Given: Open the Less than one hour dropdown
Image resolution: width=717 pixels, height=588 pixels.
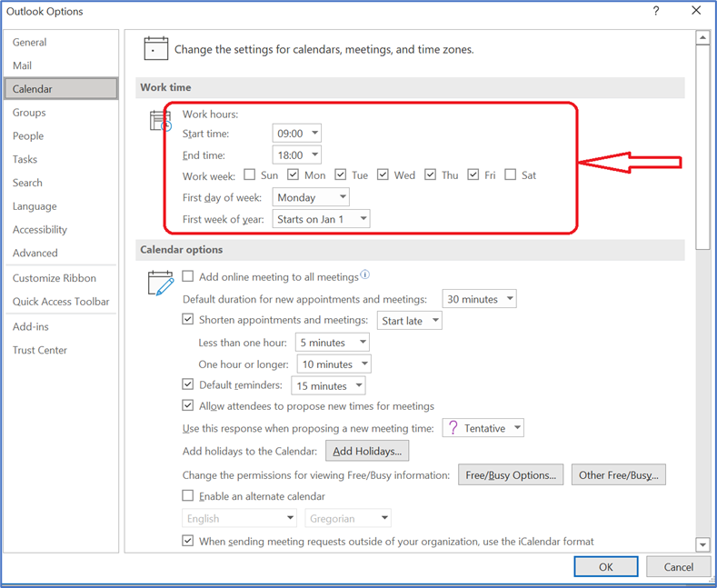Looking at the screenshot, I should tap(332, 343).
